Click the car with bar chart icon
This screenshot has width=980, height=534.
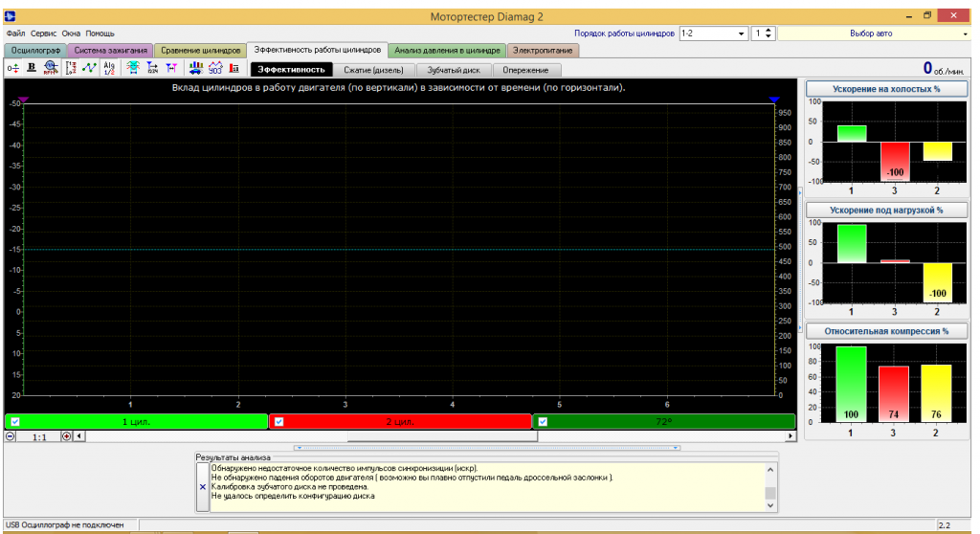click(195, 68)
